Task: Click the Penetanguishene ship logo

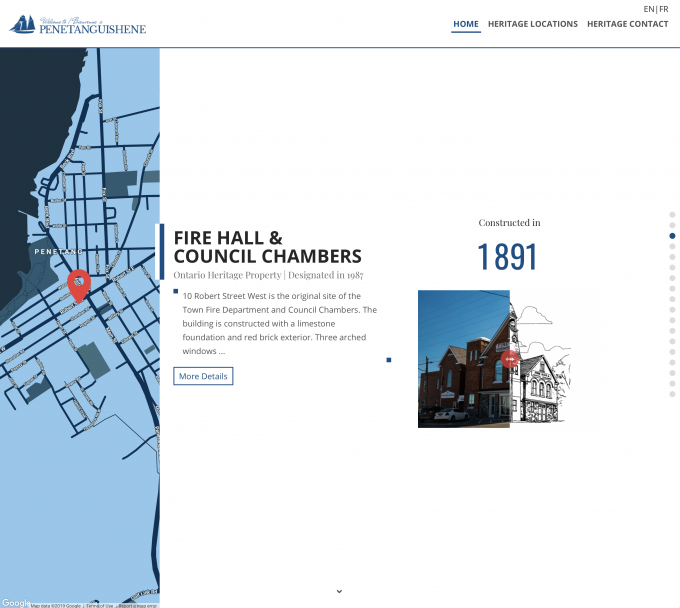Action: 77,24
